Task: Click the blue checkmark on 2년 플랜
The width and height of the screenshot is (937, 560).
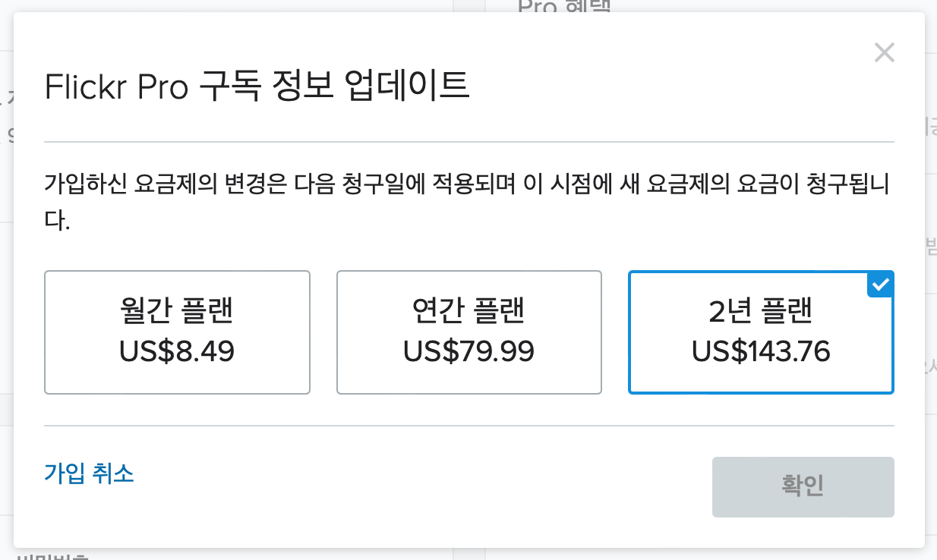Action: click(881, 285)
